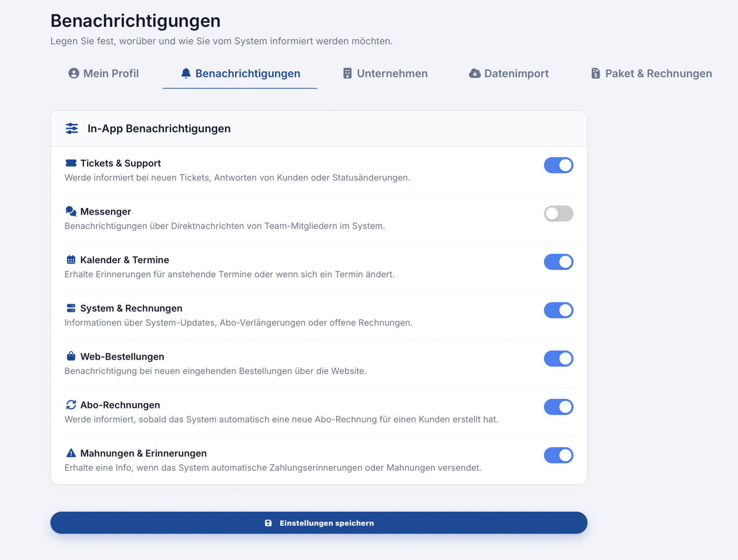738x560 pixels.
Task: Click the Mahnungen & Erinnerungen title
Action: [143, 453]
